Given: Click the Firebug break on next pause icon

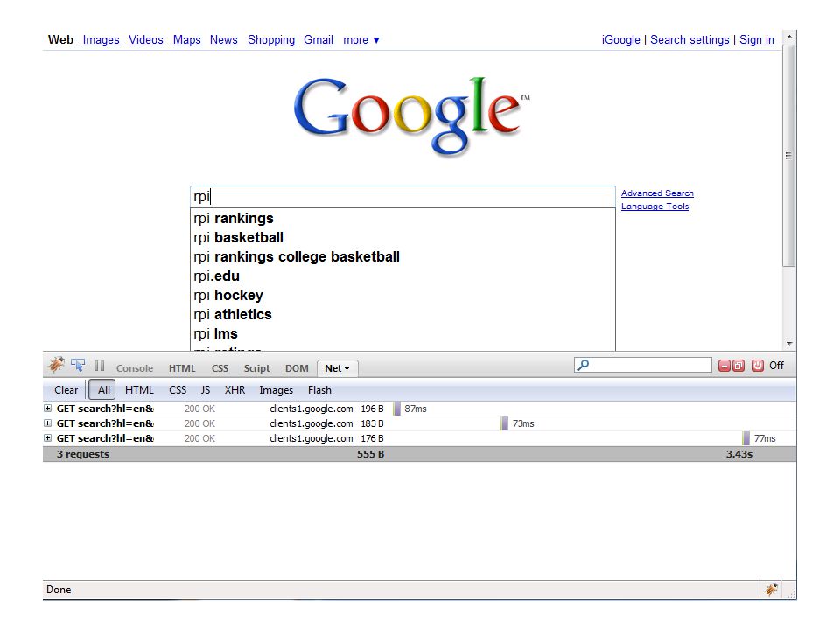Looking at the screenshot, I should tap(99, 366).
